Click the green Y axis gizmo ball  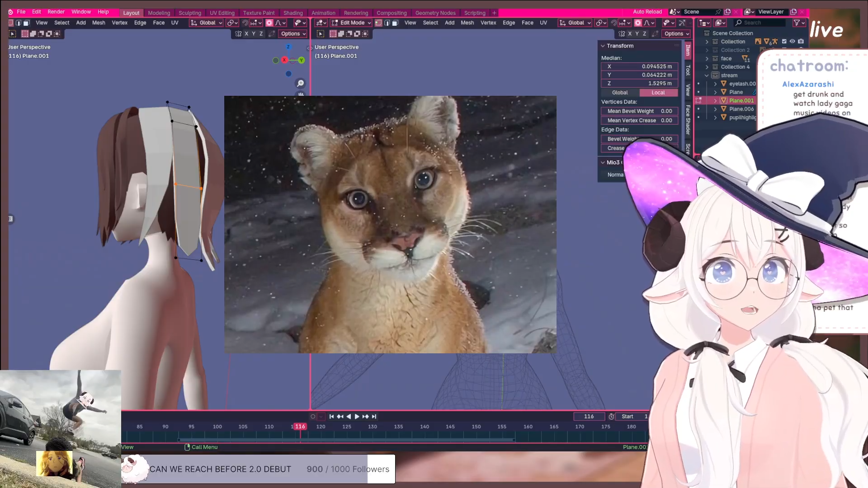pyautogui.click(x=302, y=60)
